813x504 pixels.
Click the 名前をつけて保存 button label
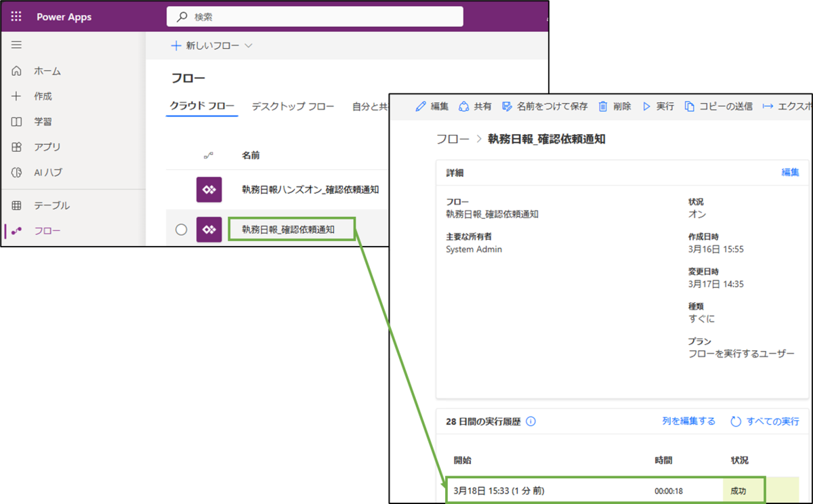tap(553, 106)
